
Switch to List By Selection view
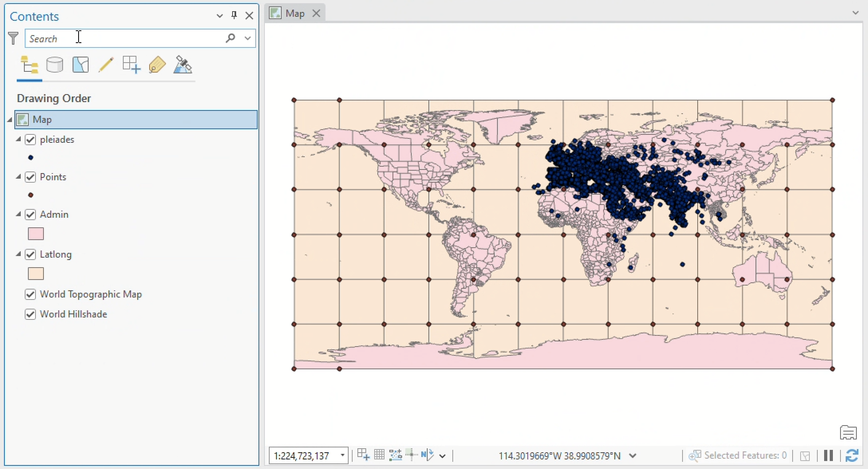point(80,65)
